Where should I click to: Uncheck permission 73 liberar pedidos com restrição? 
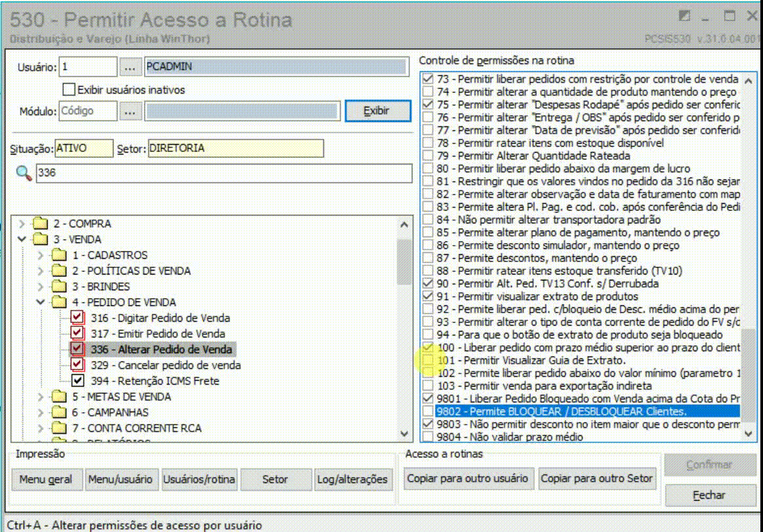click(x=428, y=78)
